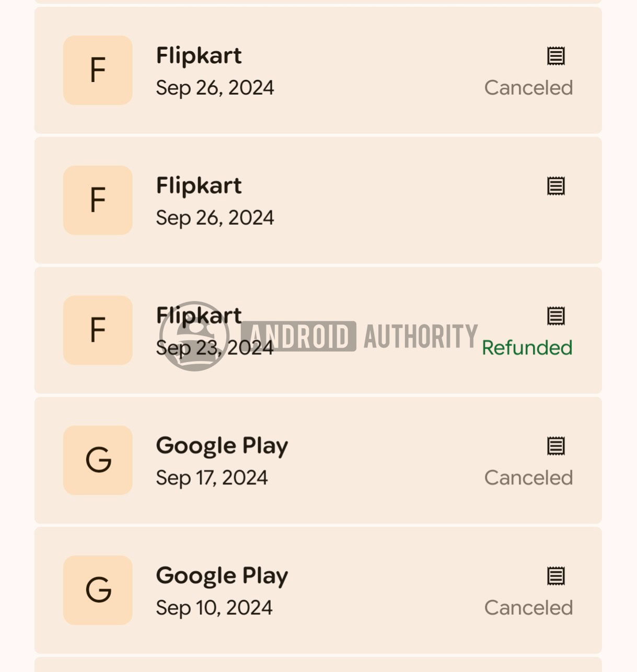Select Canceled status on Sep 17 Google Play
Viewport: 637px width, 672px height.
(x=528, y=478)
